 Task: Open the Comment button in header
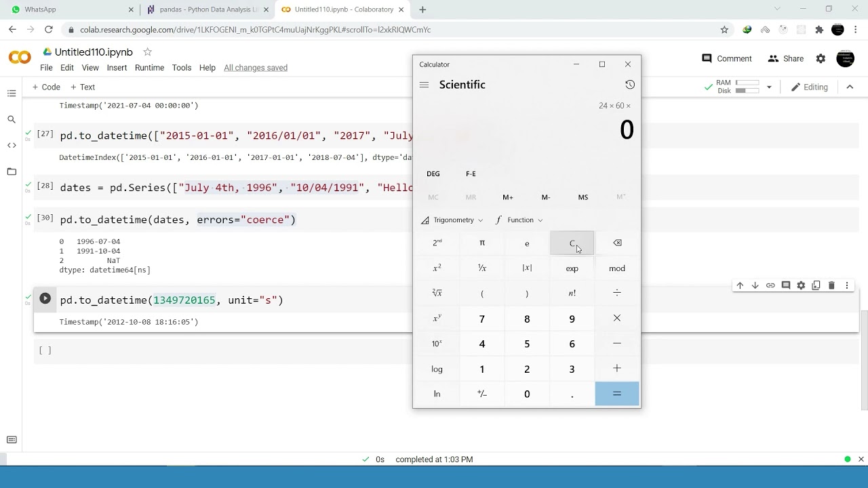[727, 59]
